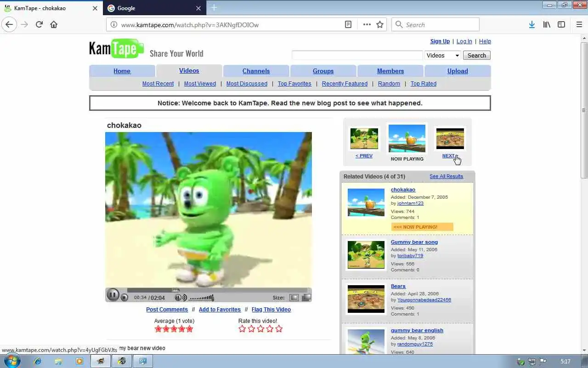This screenshot has height=368, width=588.
Task: Click the Log In link
Action: coord(464,41)
